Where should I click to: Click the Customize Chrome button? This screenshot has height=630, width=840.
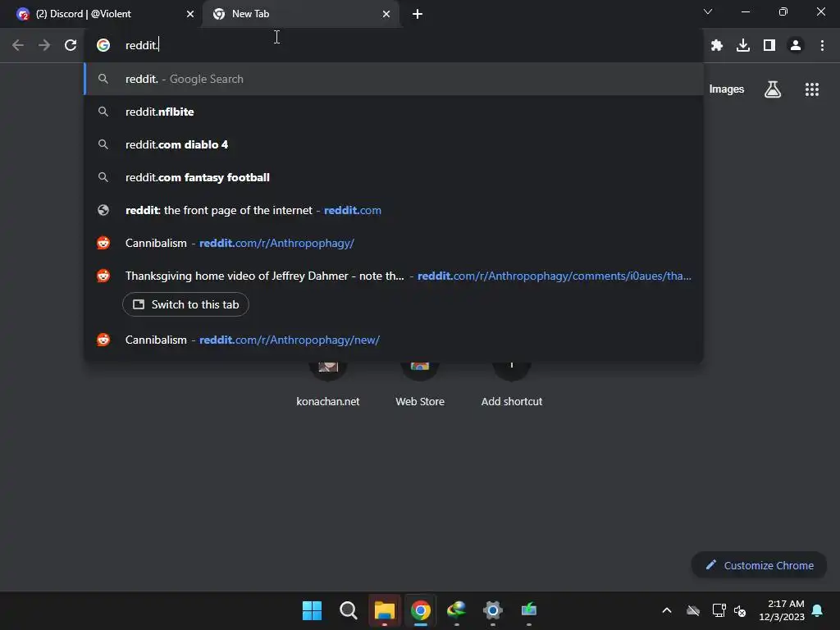[759, 565]
